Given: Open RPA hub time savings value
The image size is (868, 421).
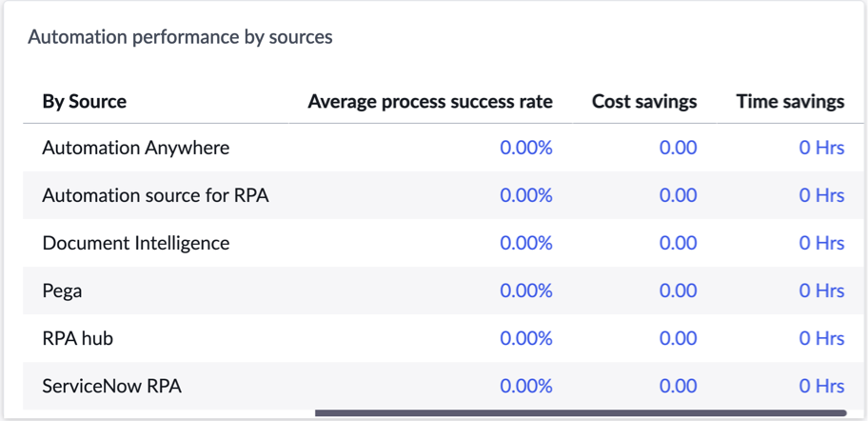Looking at the screenshot, I should [x=821, y=338].
